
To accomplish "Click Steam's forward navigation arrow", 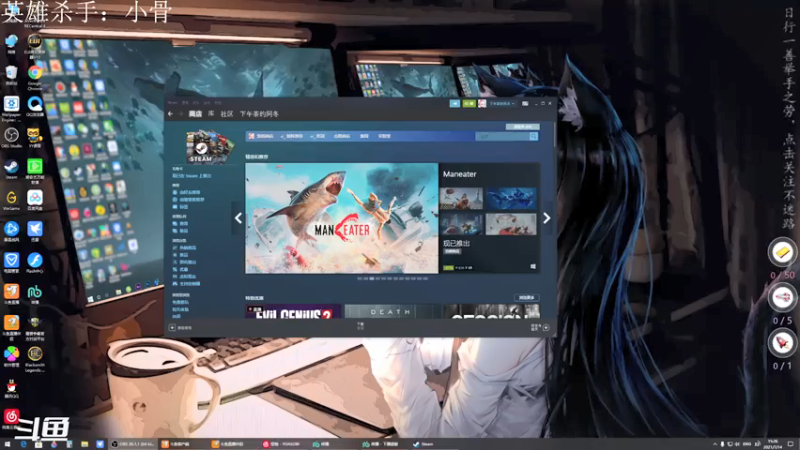I will point(180,114).
